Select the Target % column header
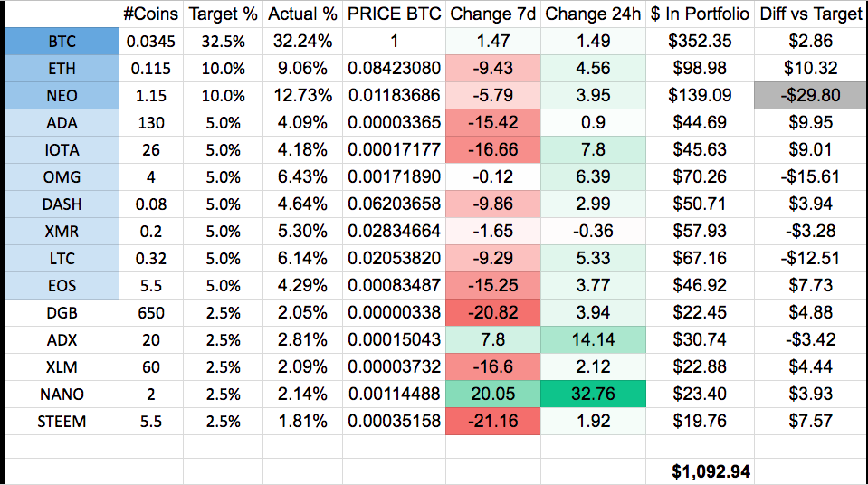868x485 pixels. 222,14
